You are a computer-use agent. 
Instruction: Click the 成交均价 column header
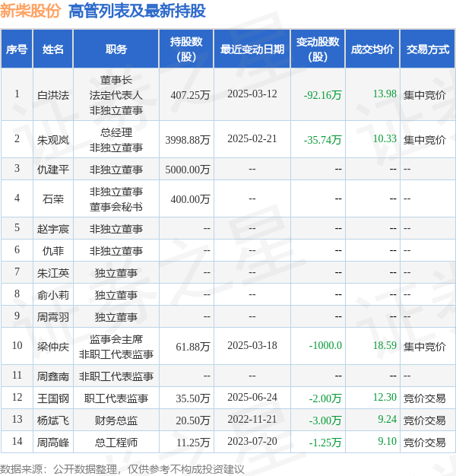point(372,49)
